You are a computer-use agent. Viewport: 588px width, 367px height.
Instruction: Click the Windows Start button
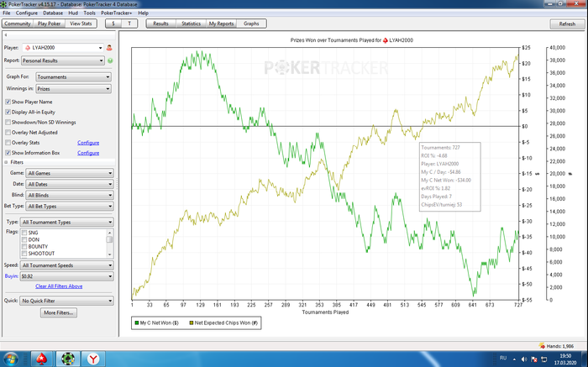point(10,359)
